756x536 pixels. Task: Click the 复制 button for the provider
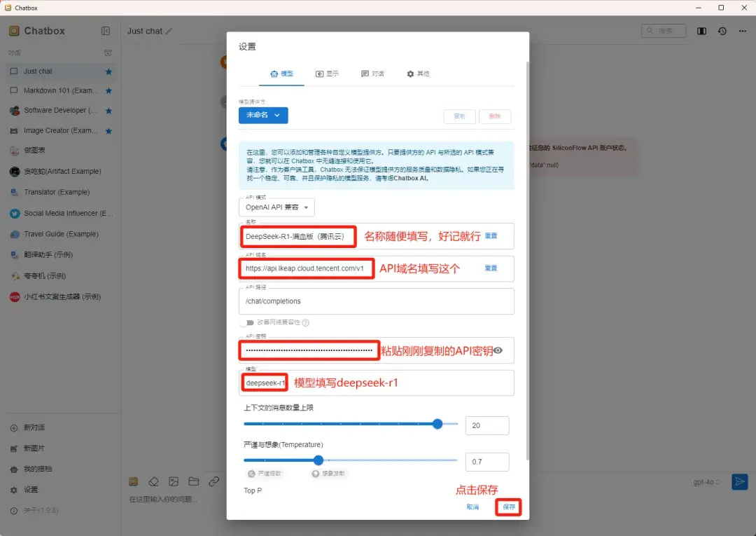coord(459,116)
